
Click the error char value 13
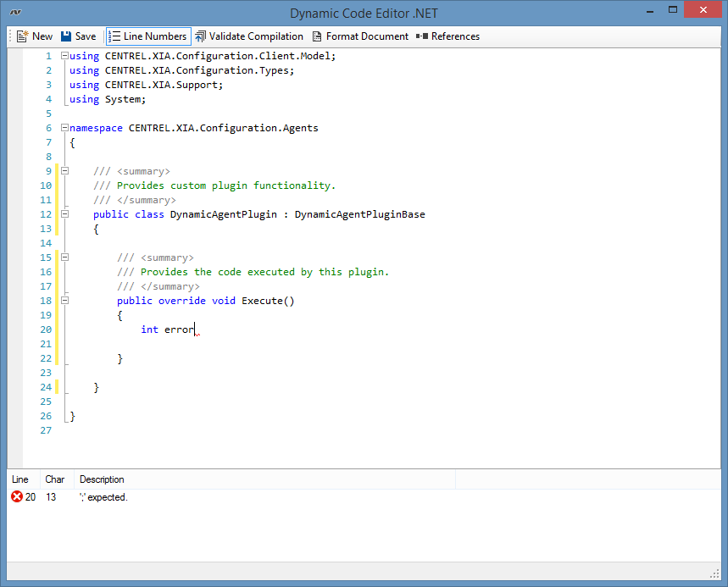(x=51, y=497)
